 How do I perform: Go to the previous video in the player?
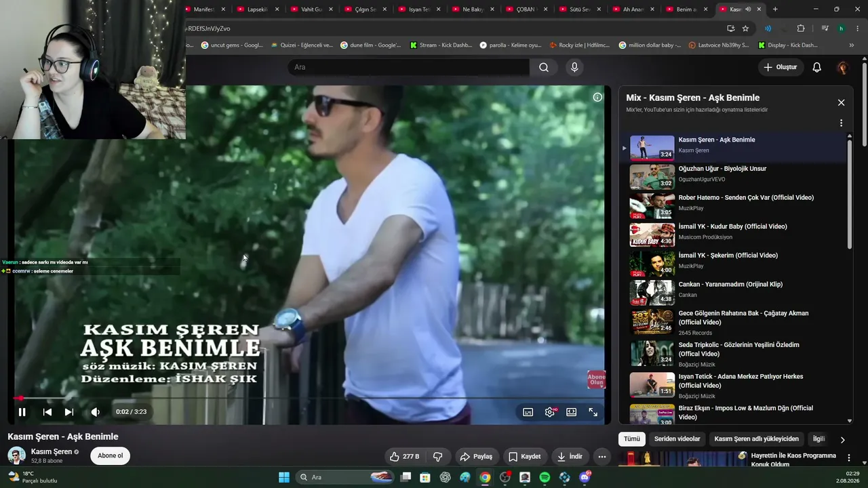[x=47, y=412]
